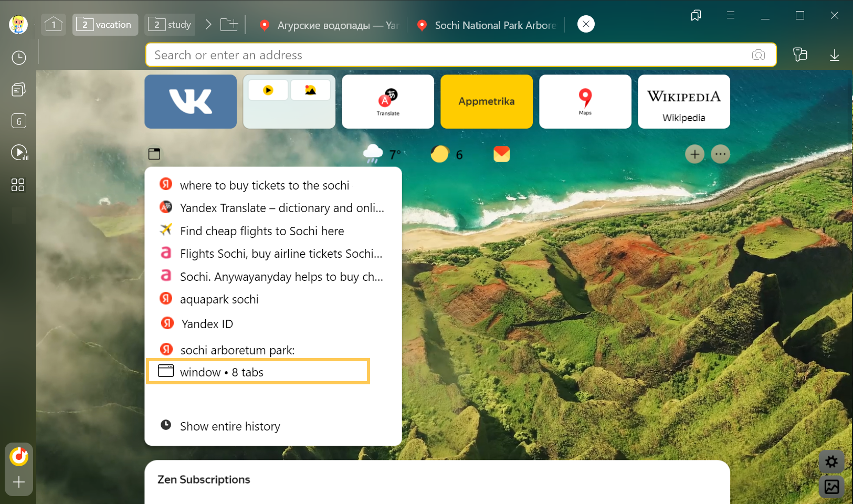Screen dimensions: 853x504
Task: Close the current new tab
Action: 586,24
